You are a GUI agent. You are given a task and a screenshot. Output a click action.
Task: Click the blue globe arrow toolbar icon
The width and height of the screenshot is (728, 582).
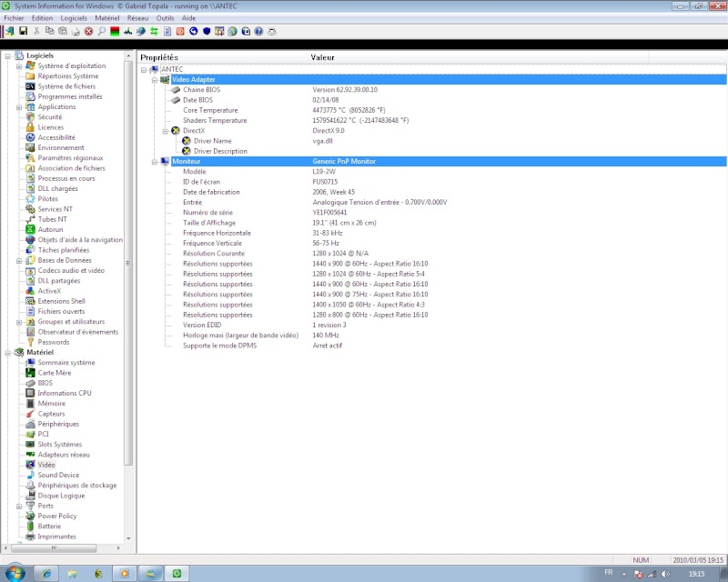point(194,31)
